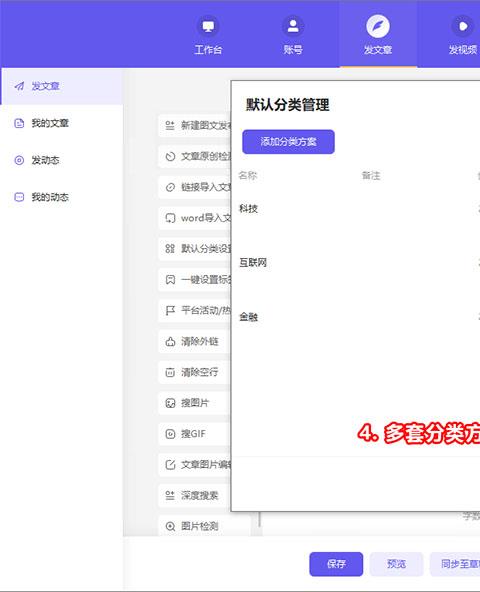Select the 金融 category row
This screenshot has width=480, height=592.
point(355,317)
